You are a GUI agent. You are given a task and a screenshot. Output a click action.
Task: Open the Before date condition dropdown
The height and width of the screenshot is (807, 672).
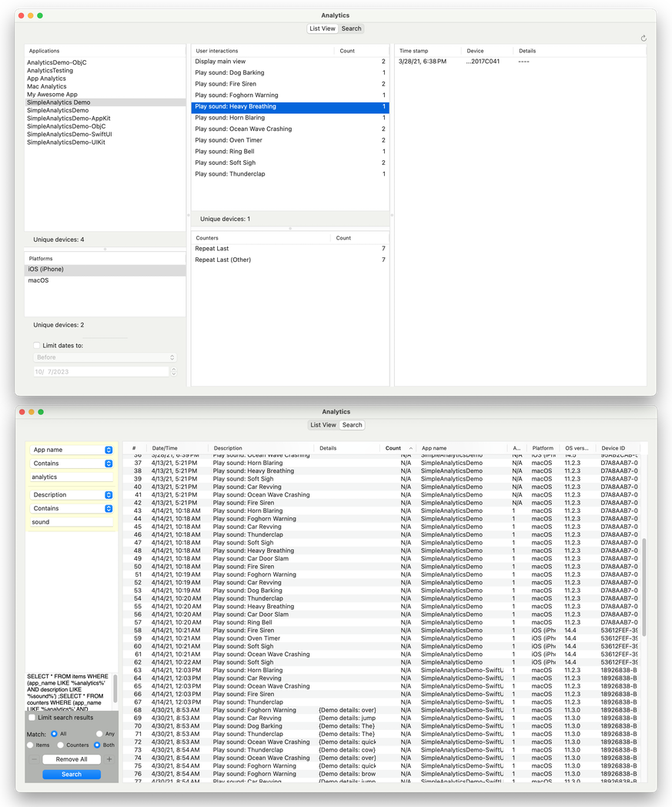tap(105, 357)
